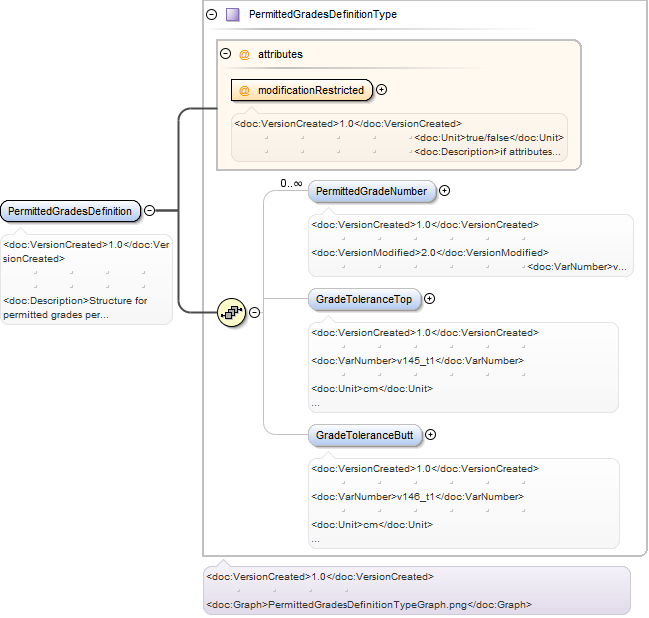This screenshot has height=618, width=649.
Task: Collapse the attributes section
Action: [x=226, y=53]
